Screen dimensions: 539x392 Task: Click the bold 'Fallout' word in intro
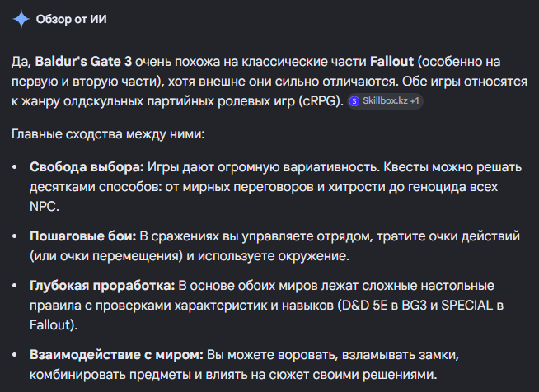click(x=391, y=62)
